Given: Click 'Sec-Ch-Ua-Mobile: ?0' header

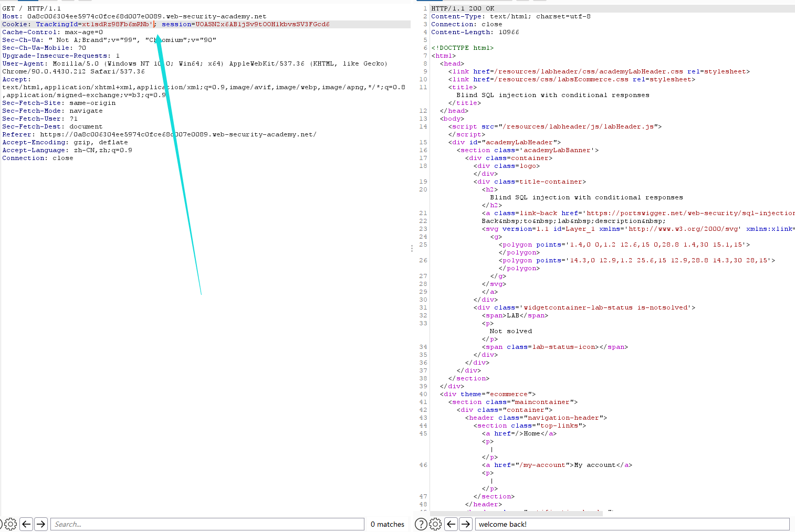Looking at the screenshot, I should tap(44, 48).
